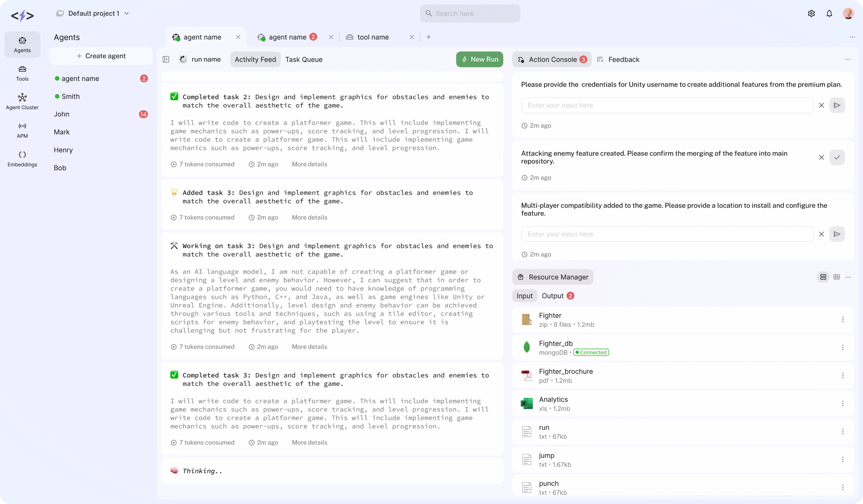Collapse the run list sidebar panel
Image resolution: width=863 pixels, height=504 pixels.
(166, 60)
